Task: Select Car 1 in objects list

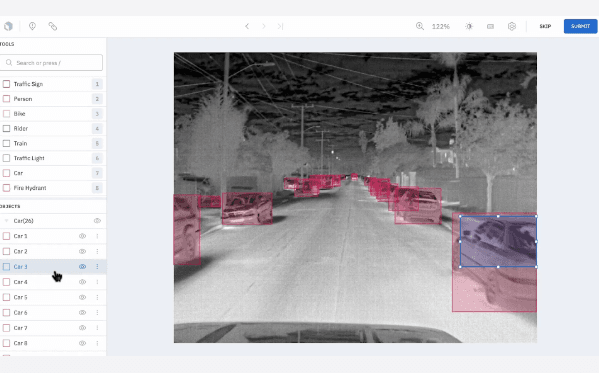Action: point(53,236)
